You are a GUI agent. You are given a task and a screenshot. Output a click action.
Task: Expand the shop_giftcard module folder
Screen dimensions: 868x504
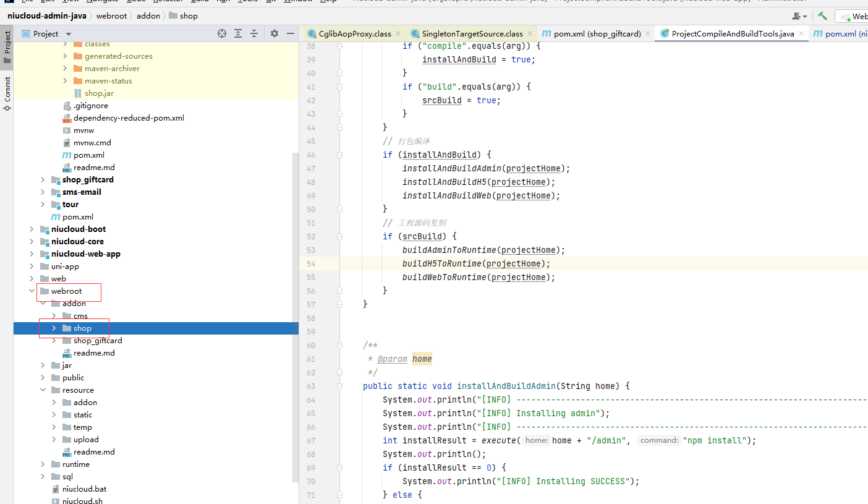pyautogui.click(x=43, y=180)
